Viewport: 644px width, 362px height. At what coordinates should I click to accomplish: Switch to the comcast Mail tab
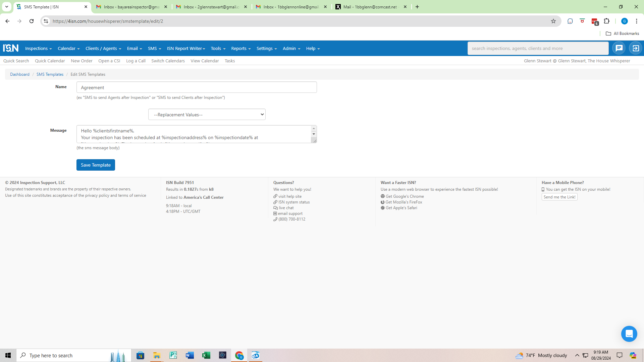371,7
